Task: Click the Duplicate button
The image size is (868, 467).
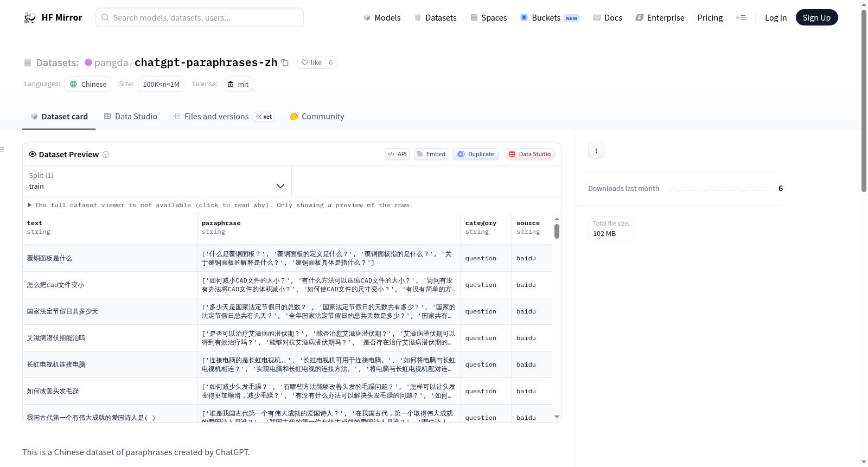Action: click(476, 154)
